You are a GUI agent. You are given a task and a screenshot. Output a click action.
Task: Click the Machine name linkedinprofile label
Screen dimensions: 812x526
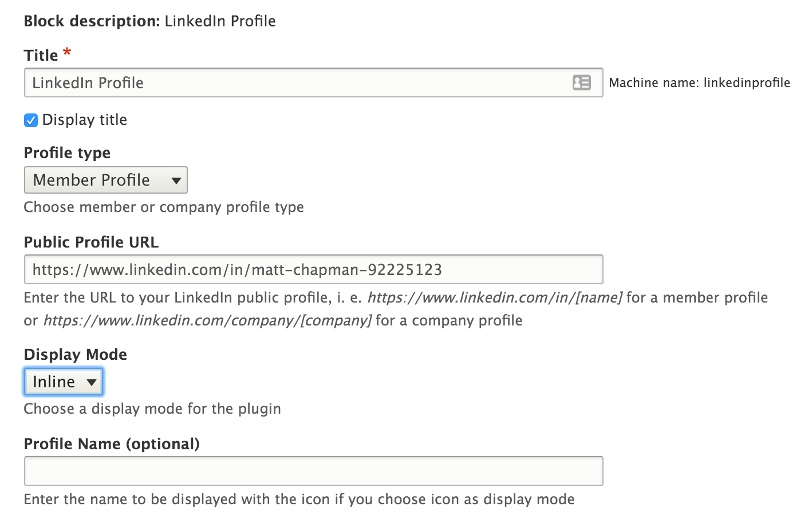(699, 83)
